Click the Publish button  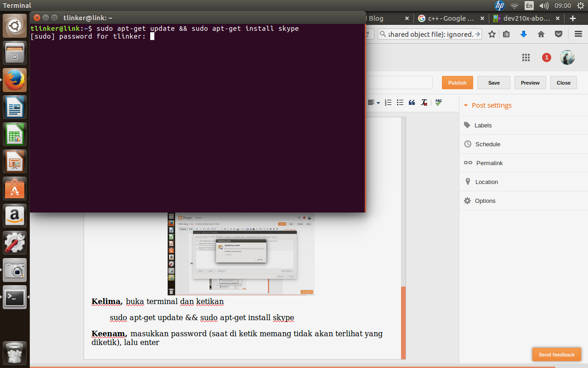click(457, 83)
